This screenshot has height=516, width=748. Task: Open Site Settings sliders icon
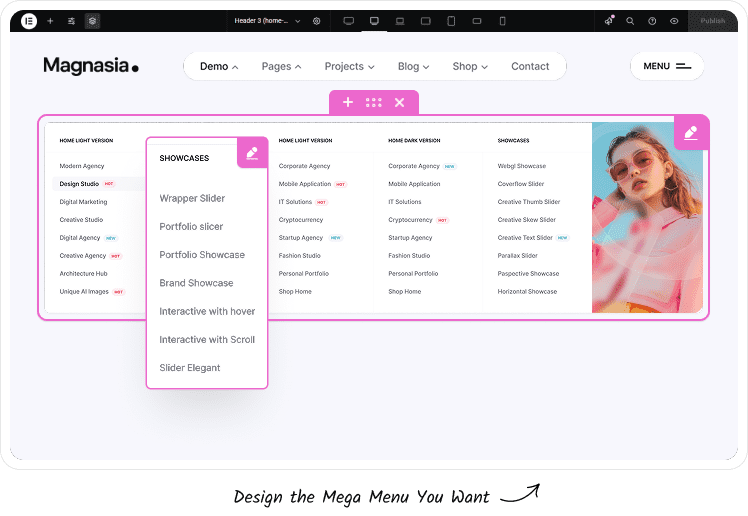tap(71, 20)
